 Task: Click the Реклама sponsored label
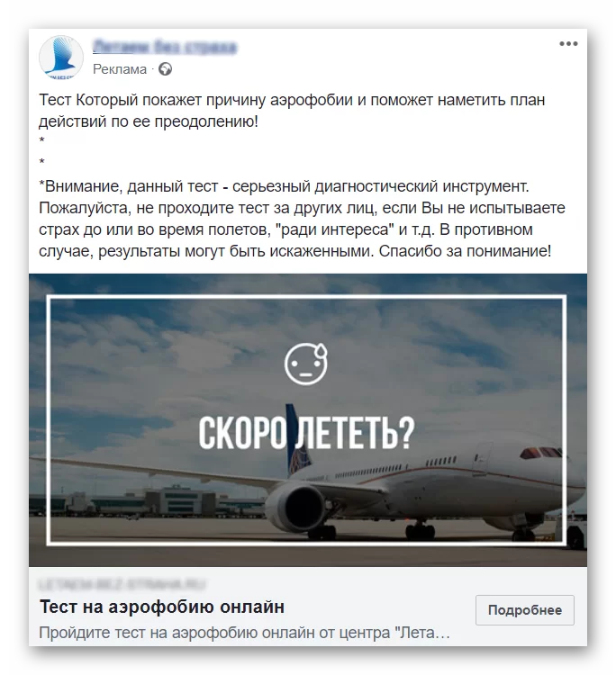120,69
